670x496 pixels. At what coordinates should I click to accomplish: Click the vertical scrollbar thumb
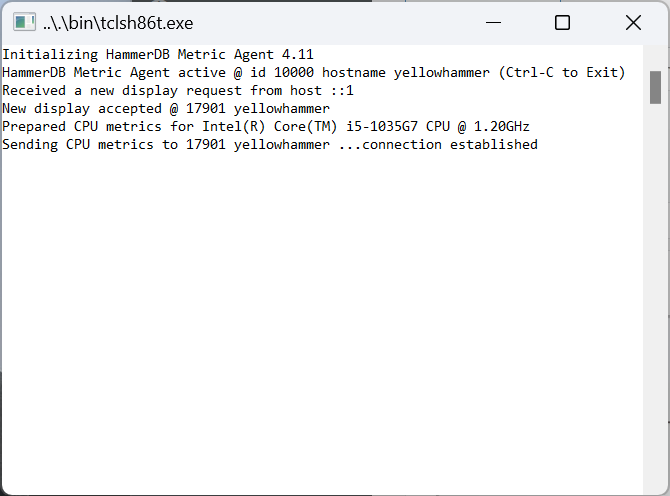pos(655,87)
